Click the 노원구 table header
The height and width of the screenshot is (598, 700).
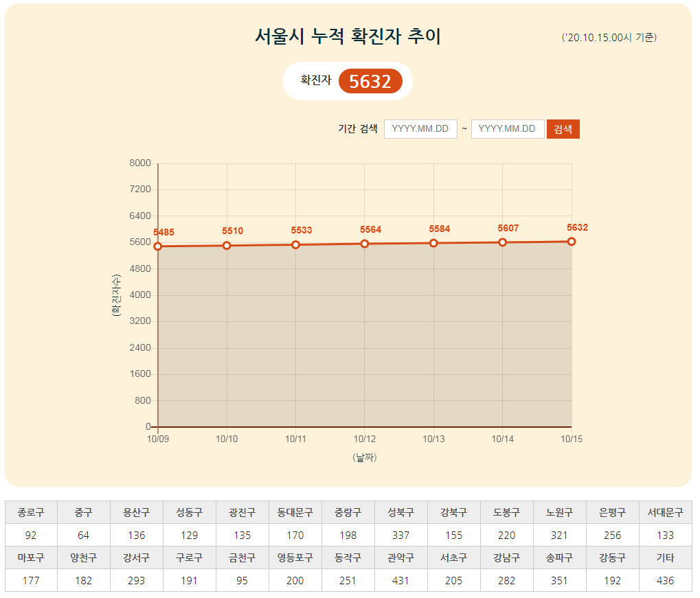tap(559, 512)
